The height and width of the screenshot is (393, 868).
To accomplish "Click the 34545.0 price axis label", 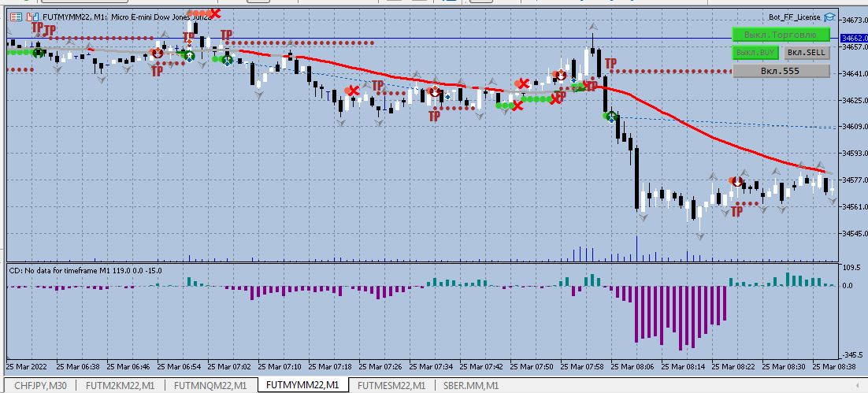I will [x=853, y=234].
